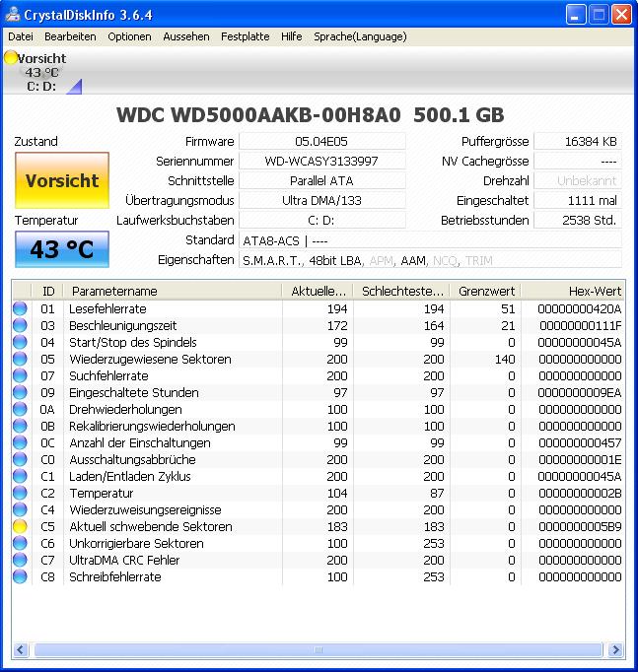638x672 pixels.
Task: Open the Festplatte menu
Action: tap(246, 36)
